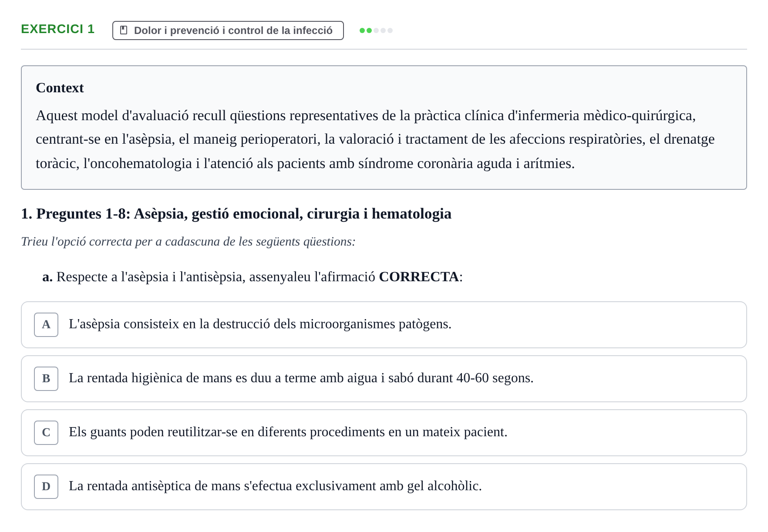The height and width of the screenshot is (532, 768).
Task: Click the Context heading
Action: (x=60, y=88)
